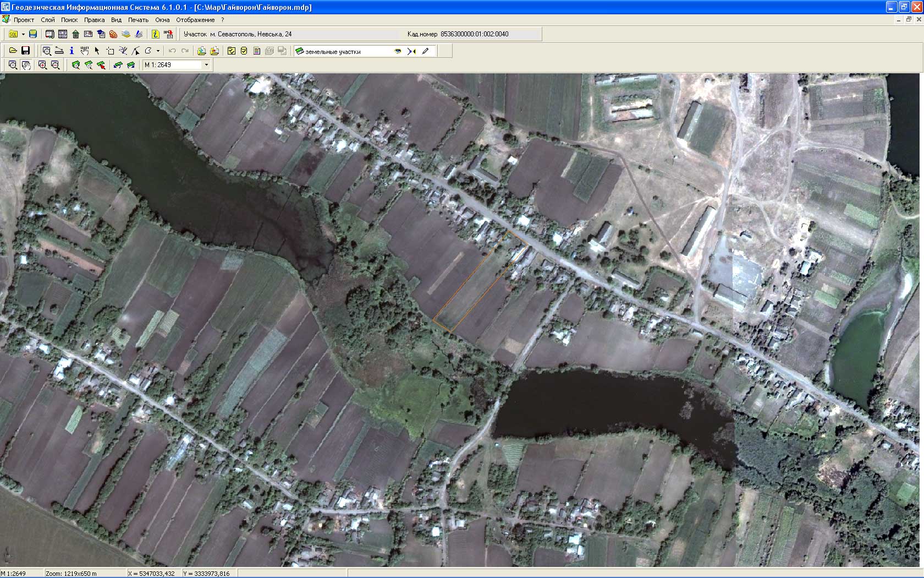Screen dimensions: 924x578
Task: Toggle layer editing pencil icon
Action: pos(425,51)
